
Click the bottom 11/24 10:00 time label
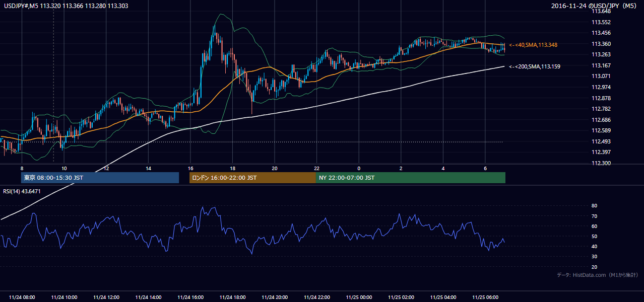[64, 297]
